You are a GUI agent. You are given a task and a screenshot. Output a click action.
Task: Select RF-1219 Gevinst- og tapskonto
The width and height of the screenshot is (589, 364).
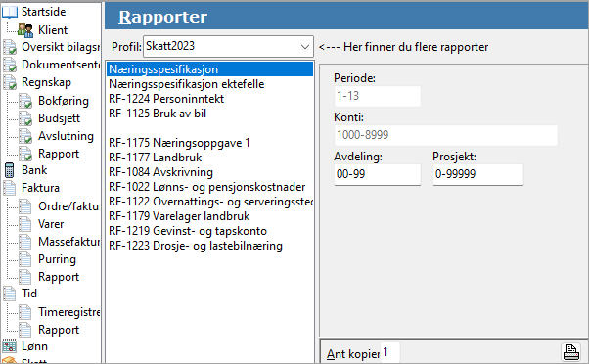point(209,231)
